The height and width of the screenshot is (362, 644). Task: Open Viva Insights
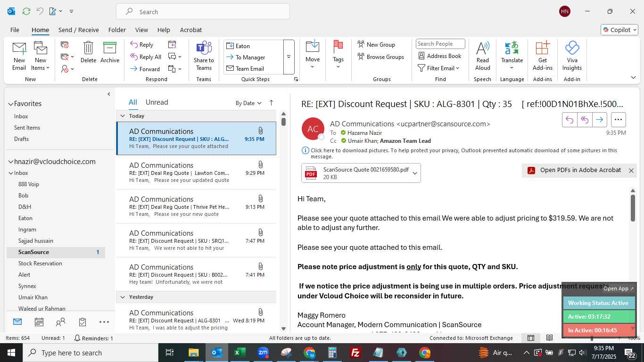coord(572,56)
